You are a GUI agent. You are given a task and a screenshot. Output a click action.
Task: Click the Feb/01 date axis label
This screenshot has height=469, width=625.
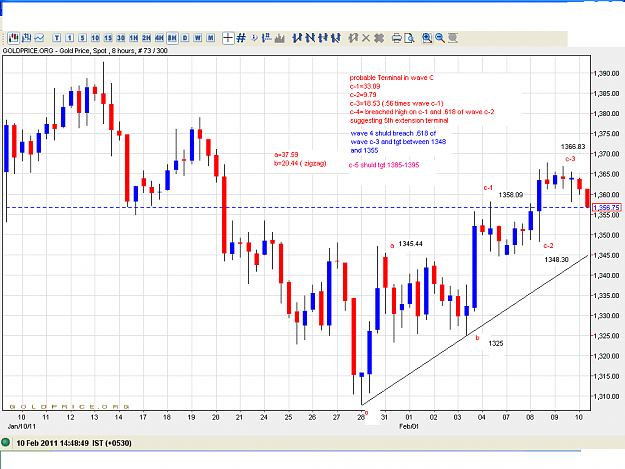tap(409, 426)
